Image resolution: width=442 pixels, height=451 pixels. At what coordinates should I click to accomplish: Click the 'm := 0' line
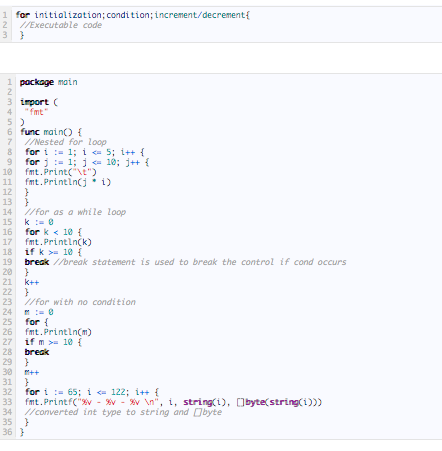39,312
